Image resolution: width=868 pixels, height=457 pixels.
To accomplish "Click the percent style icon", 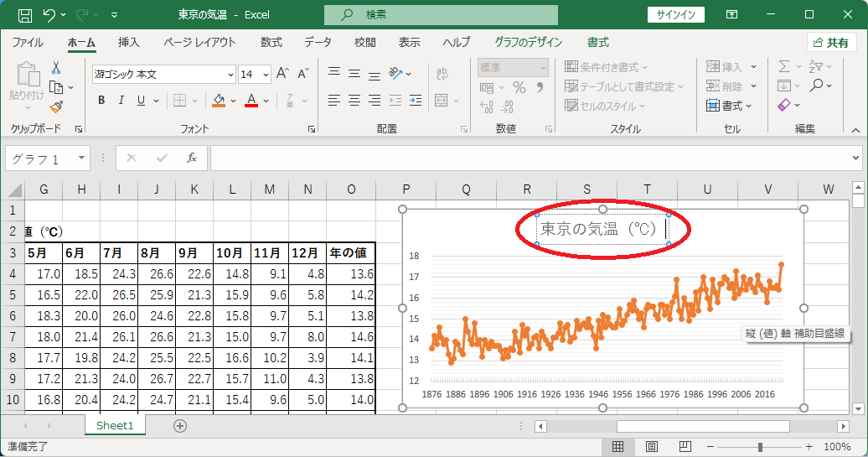I will (519, 87).
